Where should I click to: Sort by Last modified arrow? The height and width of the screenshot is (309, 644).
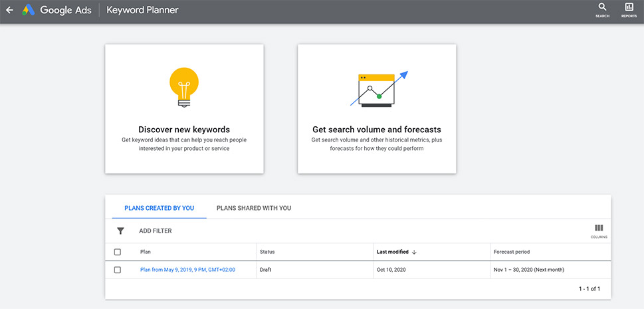tap(414, 253)
